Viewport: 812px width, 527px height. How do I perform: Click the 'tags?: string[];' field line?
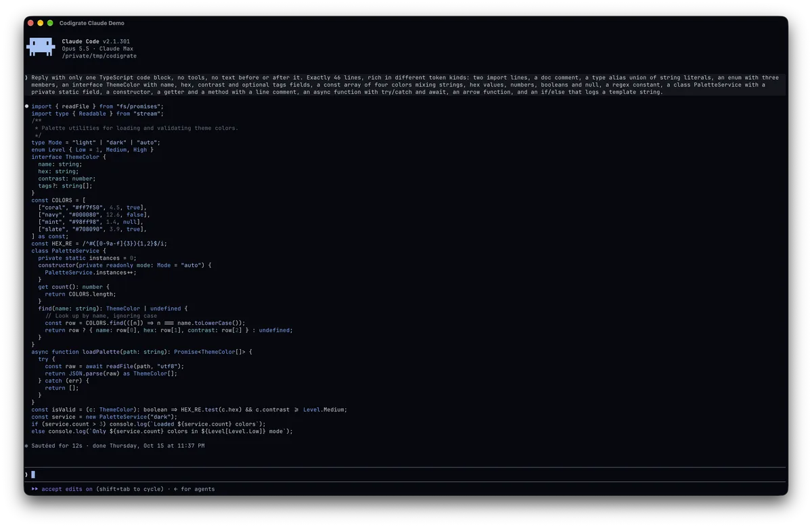click(x=66, y=185)
